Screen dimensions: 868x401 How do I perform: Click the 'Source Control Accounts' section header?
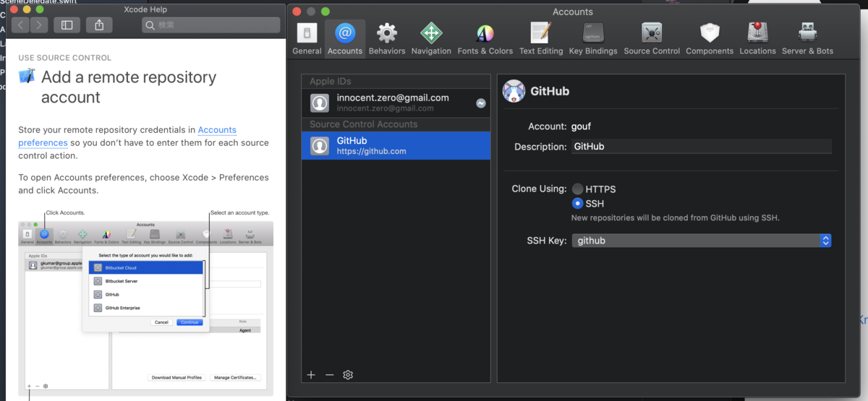(363, 124)
